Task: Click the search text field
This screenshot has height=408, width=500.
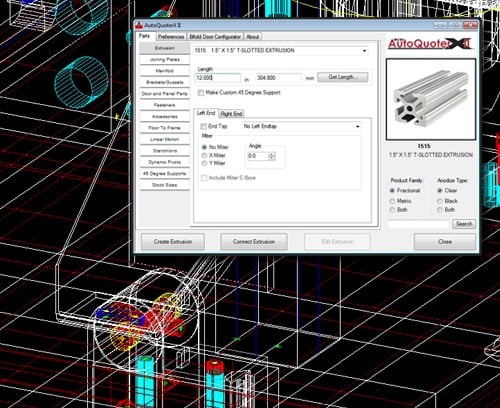Action: point(419,224)
